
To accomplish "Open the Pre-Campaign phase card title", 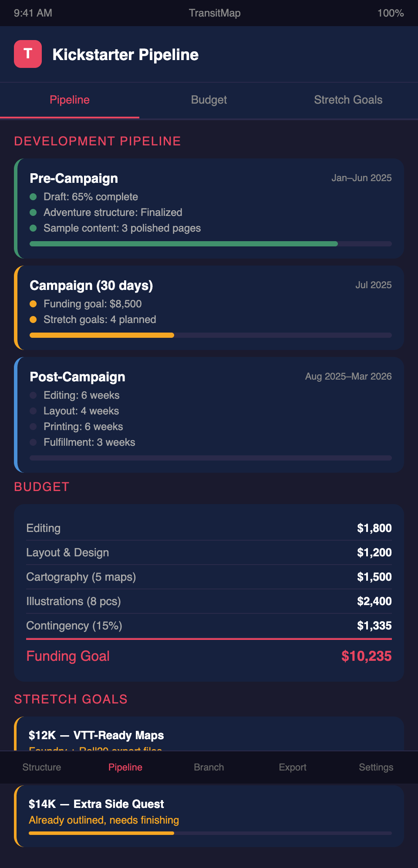I will [74, 178].
